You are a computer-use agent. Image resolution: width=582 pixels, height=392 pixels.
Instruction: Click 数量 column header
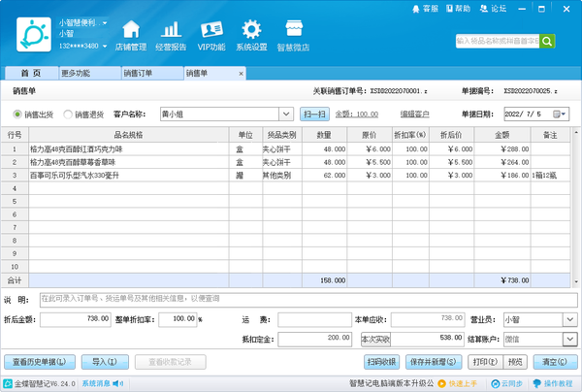point(324,135)
